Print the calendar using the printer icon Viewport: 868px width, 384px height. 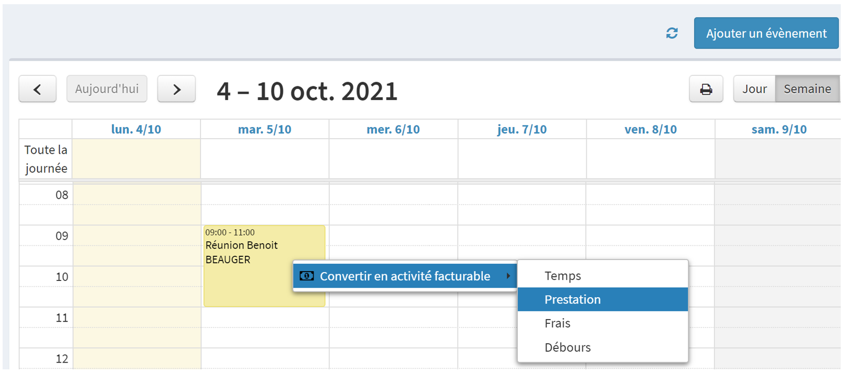[706, 89]
